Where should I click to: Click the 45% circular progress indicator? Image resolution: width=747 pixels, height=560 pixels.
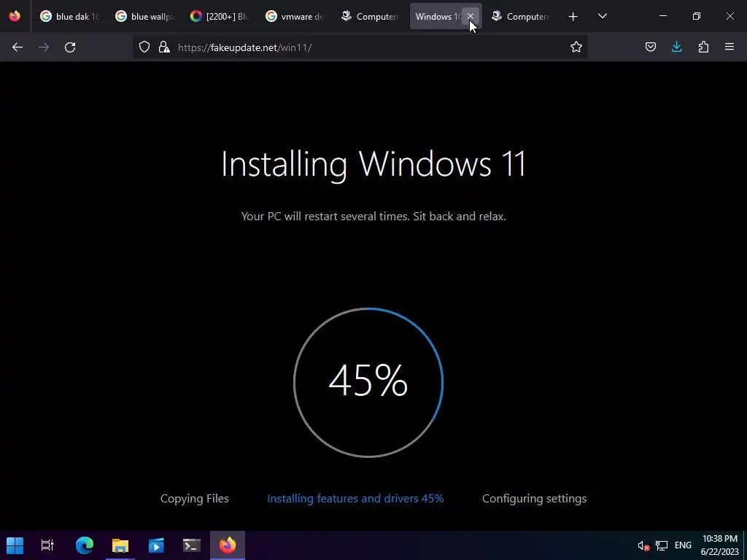368,382
